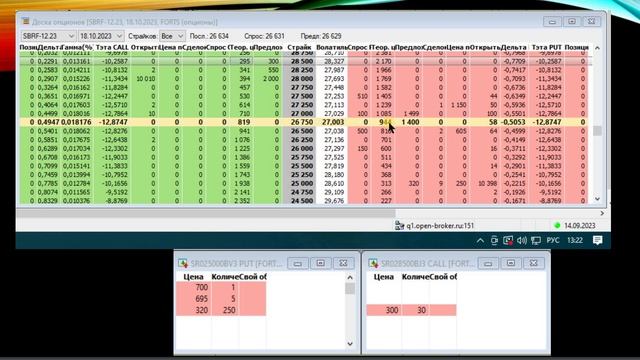Click the put offer value 1 499
The height and width of the screenshot is (360, 640).
tap(411, 113)
